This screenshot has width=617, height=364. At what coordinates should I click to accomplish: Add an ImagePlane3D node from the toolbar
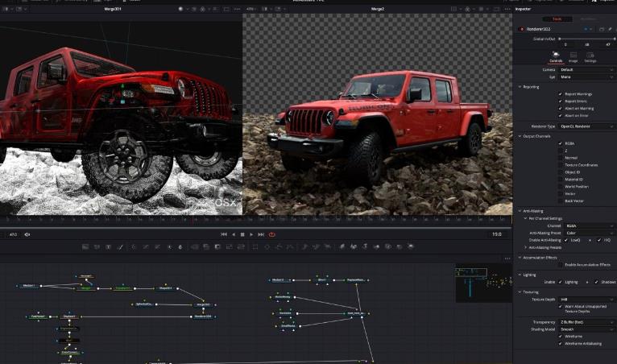point(342,246)
